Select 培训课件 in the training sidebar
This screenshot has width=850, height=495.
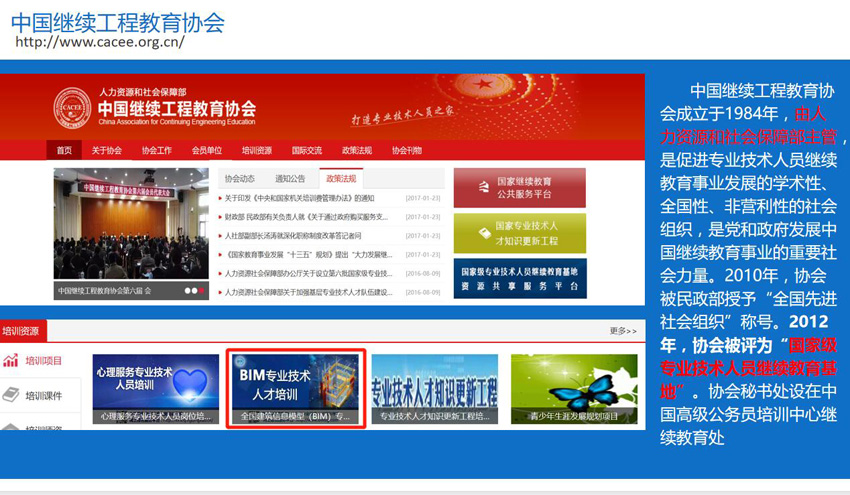pyautogui.click(x=43, y=396)
